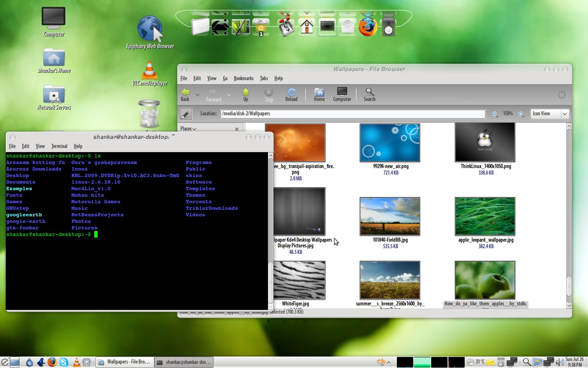Launch VLC media player desktop icon
The image size is (588, 368).
pyautogui.click(x=149, y=74)
